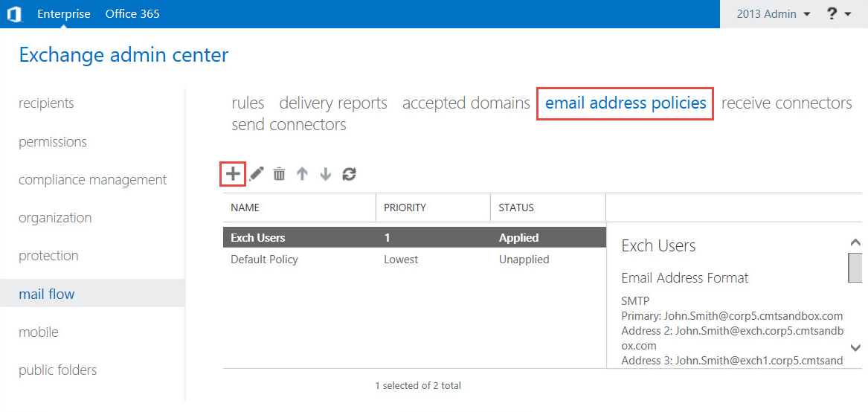Image resolution: width=868 pixels, height=412 pixels.
Task: Switch to Office 365 in the top bar
Action: [x=132, y=14]
